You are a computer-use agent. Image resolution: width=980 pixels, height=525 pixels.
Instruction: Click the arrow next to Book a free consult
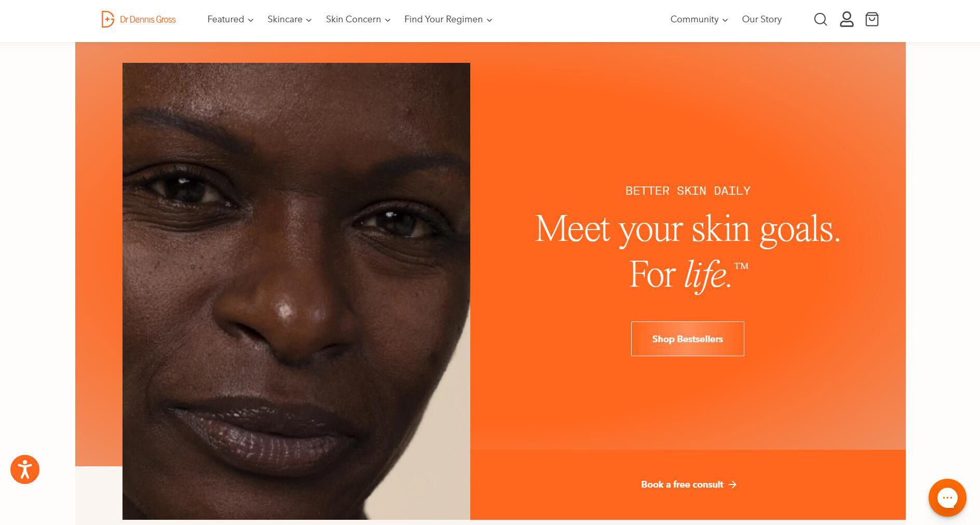click(x=732, y=484)
